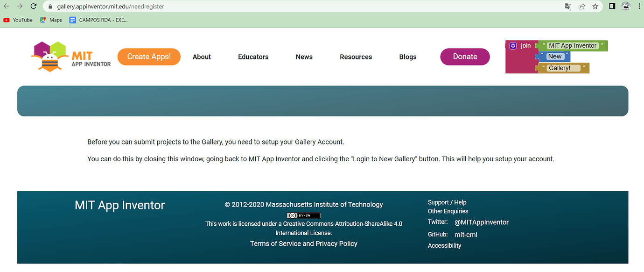Open the News menu

pos(304,57)
